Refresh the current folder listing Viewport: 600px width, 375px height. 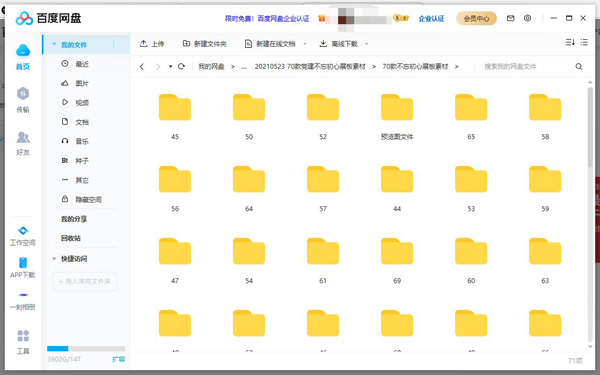[181, 67]
